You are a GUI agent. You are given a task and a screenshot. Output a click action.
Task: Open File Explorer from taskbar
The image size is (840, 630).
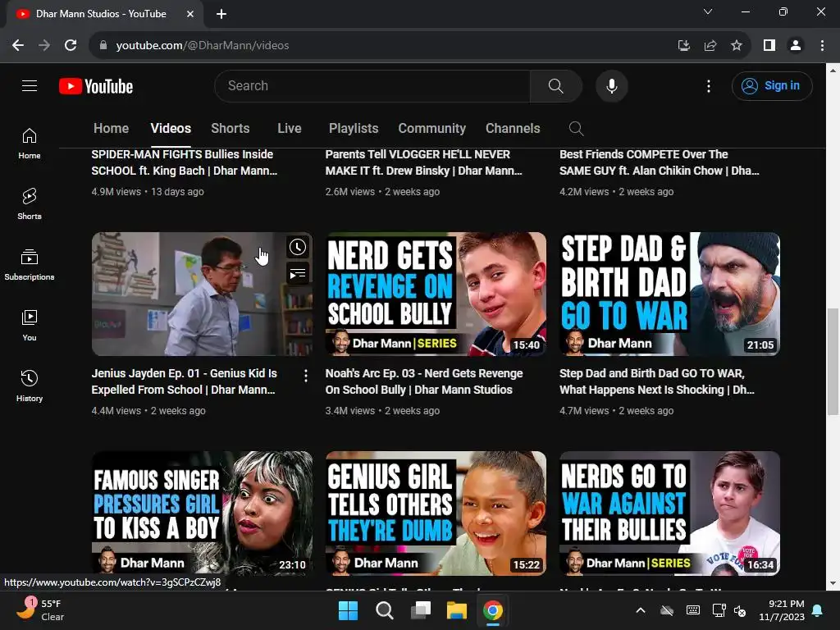click(x=457, y=610)
